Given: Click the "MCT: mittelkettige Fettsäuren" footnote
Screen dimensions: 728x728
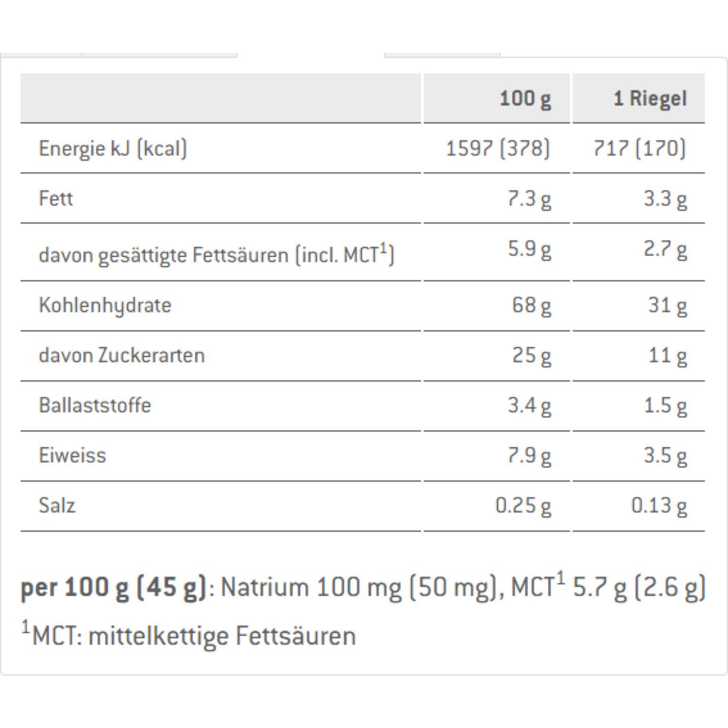Looking at the screenshot, I should point(193,636).
